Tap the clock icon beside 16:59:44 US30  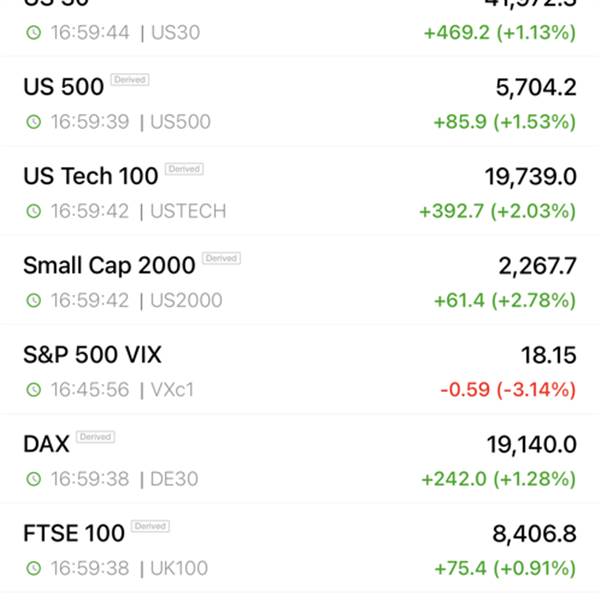point(34,33)
